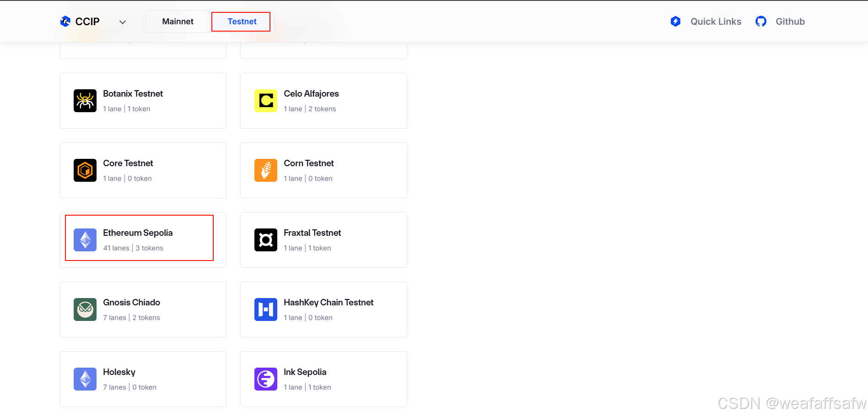Click '1 lane | 1 token' under Fraxtal Testnet
The image size is (868, 418).
click(x=307, y=248)
